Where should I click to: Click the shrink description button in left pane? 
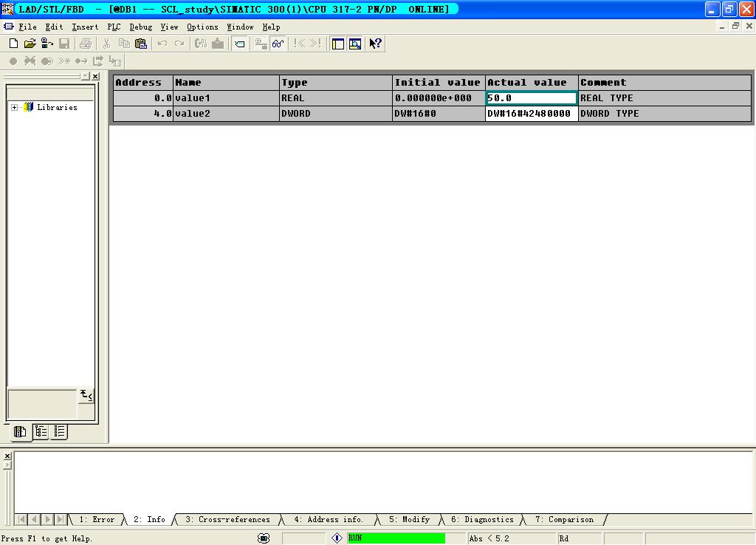click(86, 396)
